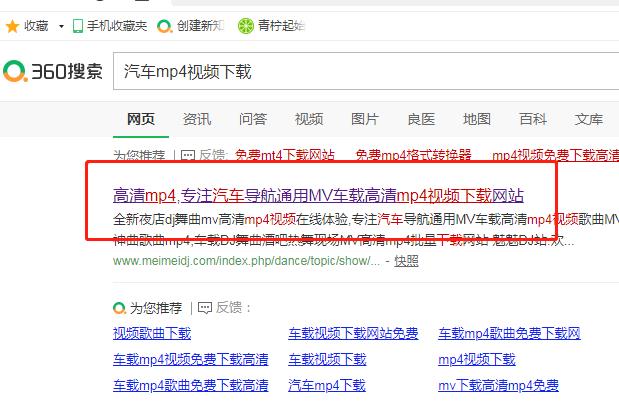619x406 pixels.
Task: Click the 360 logo beside lower 为您推荐
Action: point(119,308)
